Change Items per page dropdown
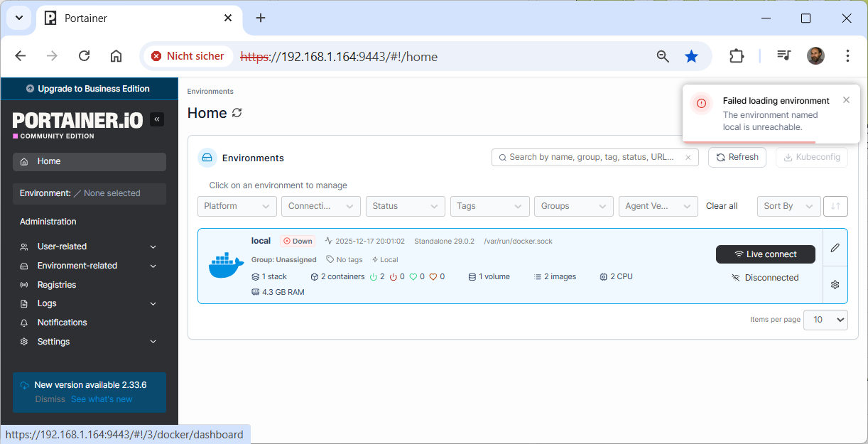The height and width of the screenshot is (444, 868). click(x=825, y=320)
